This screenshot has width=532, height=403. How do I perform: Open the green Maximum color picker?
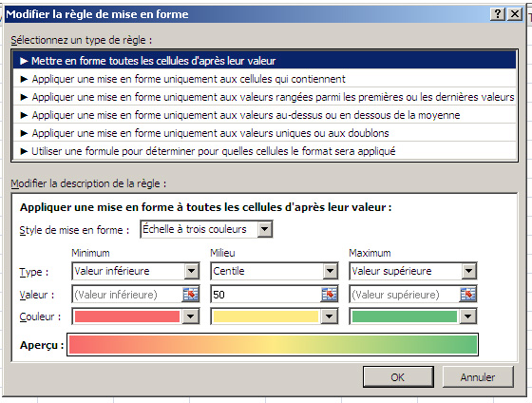tap(467, 317)
